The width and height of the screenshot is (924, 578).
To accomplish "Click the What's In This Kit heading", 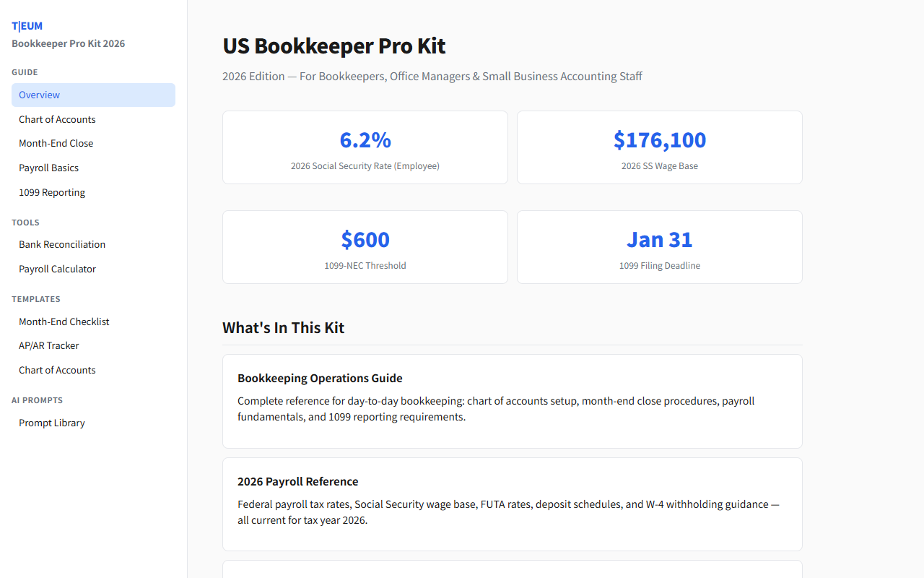I will coord(283,327).
